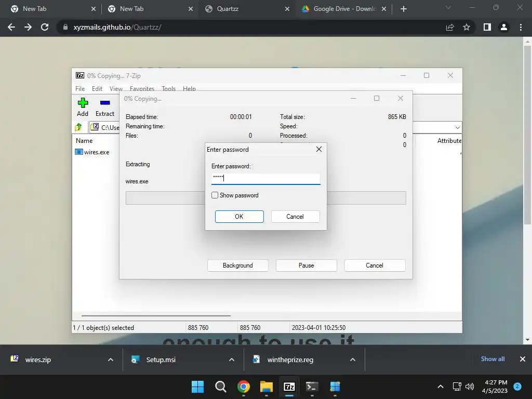This screenshot has width=532, height=399.
Task: Share this page icon in address bar
Action: tap(450, 27)
